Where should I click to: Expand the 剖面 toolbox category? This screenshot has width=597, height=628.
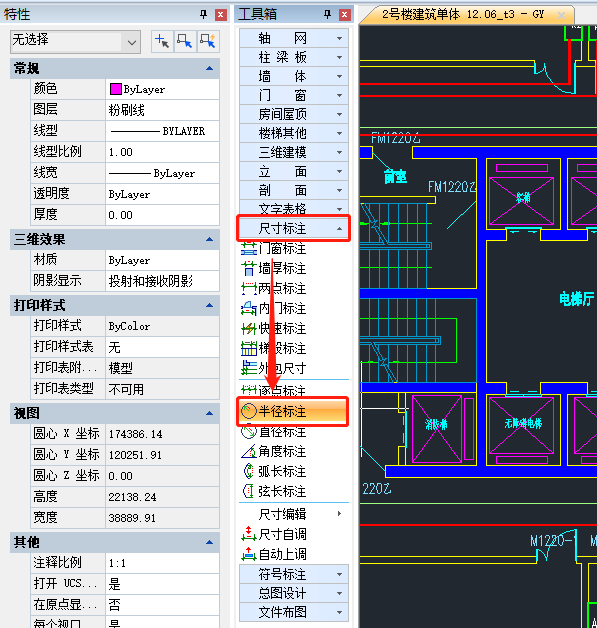pyautogui.click(x=294, y=190)
